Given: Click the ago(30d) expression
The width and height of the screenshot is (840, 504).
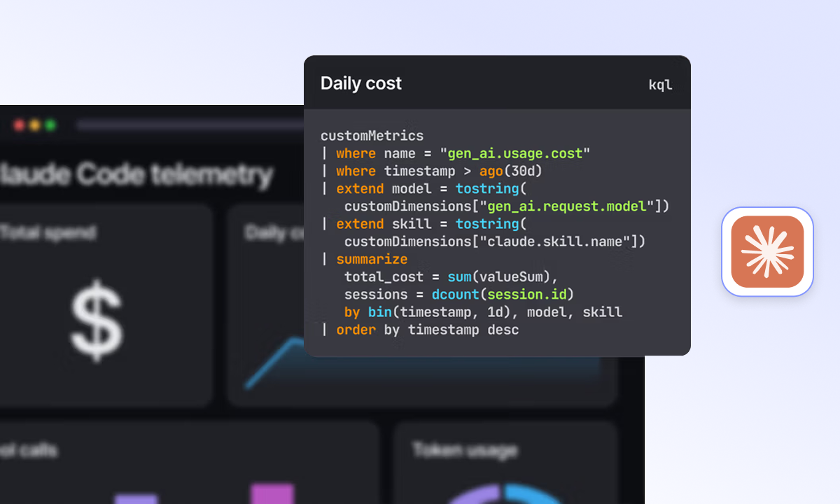Looking at the screenshot, I should coord(511,171).
